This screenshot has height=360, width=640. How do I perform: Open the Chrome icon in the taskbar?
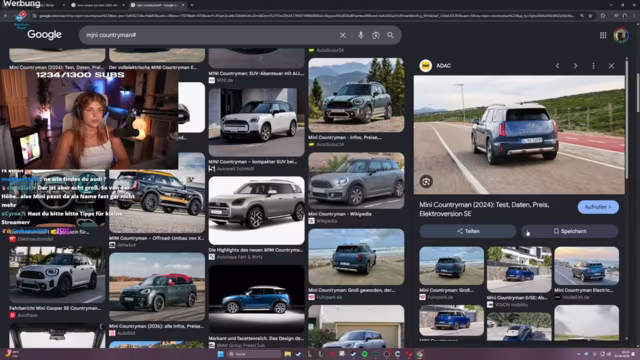[420, 354]
